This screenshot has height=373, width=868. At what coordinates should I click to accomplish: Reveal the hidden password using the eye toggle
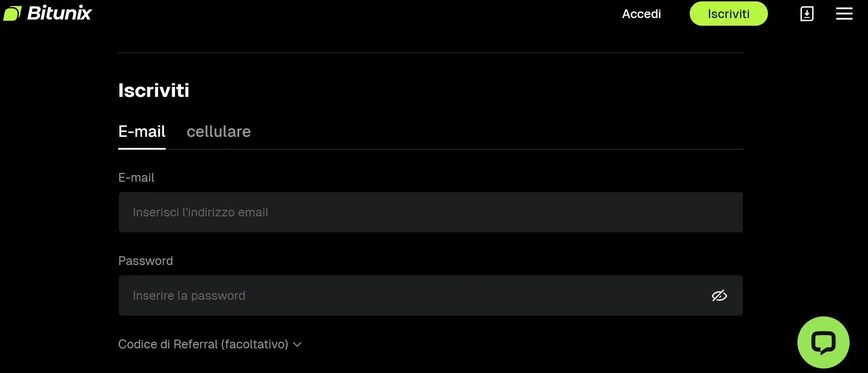click(x=719, y=296)
